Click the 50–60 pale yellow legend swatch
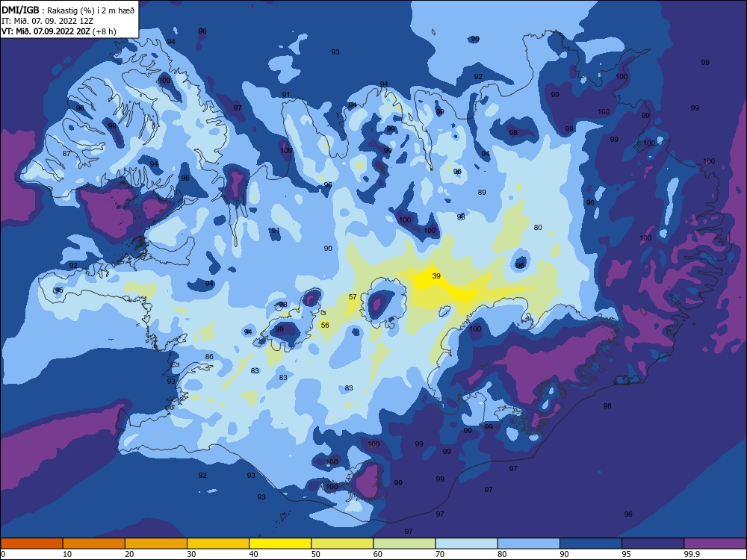This screenshot has height=560, width=747. [x=342, y=544]
